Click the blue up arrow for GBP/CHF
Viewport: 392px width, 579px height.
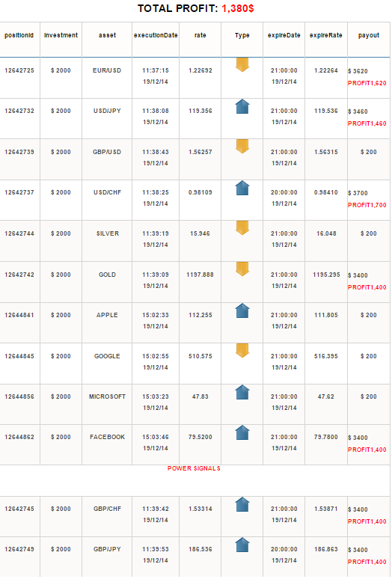pos(242,504)
